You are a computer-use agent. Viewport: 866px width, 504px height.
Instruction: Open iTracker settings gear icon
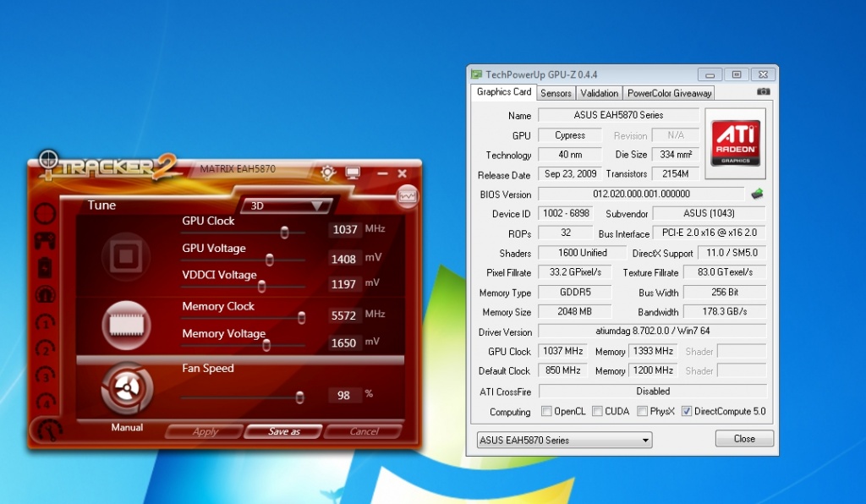coord(328,173)
